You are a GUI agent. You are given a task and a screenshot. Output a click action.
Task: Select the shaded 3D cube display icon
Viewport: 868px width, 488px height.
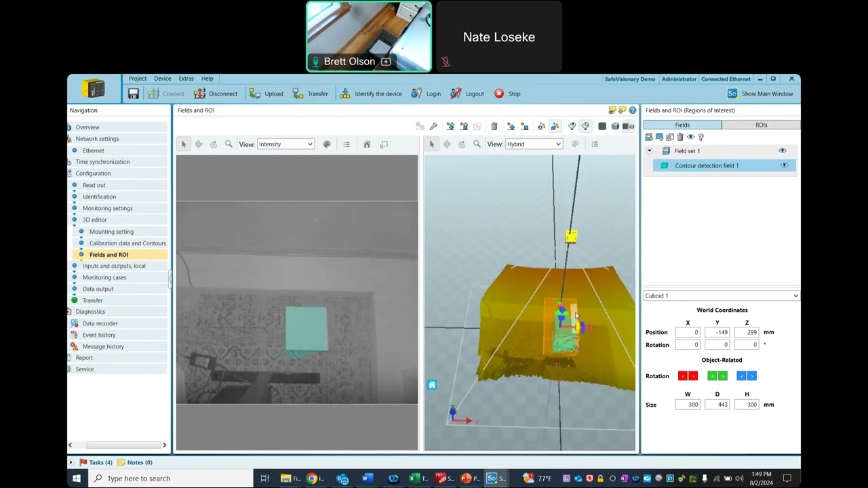pyautogui.click(x=615, y=126)
